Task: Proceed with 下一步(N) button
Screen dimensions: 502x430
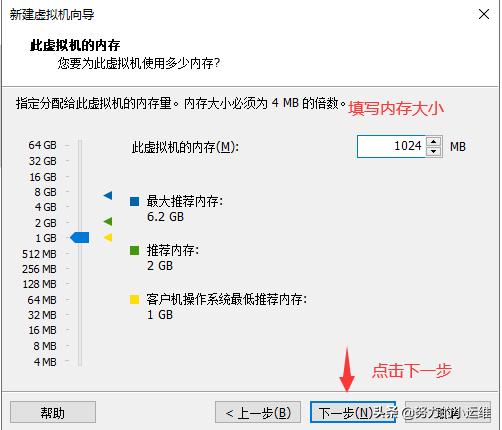Action: pos(353,412)
